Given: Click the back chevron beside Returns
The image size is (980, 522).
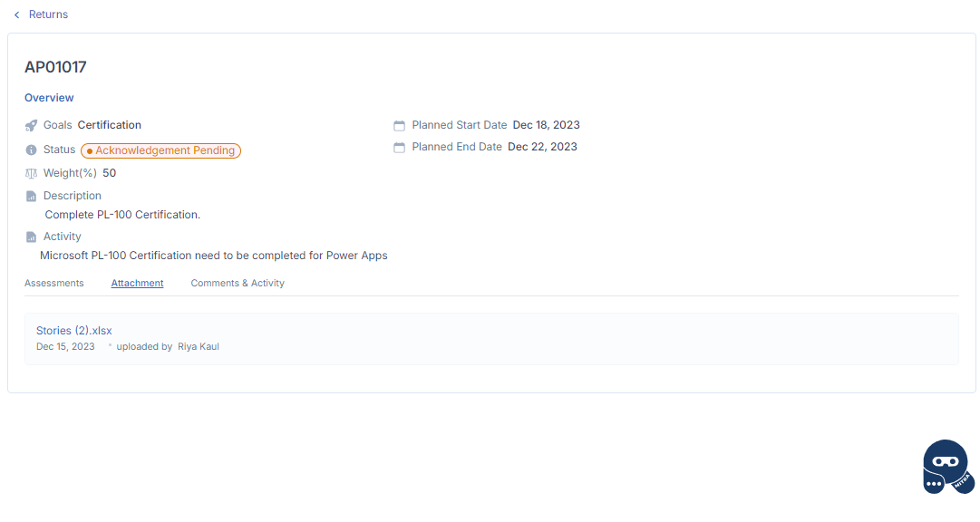Looking at the screenshot, I should [17, 14].
